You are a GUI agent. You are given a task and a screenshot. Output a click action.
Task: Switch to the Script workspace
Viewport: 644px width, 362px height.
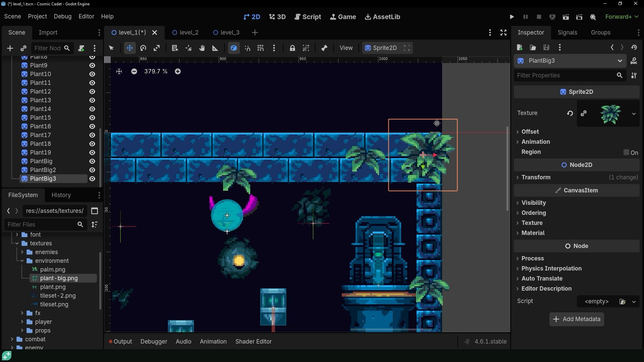coord(308,17)
